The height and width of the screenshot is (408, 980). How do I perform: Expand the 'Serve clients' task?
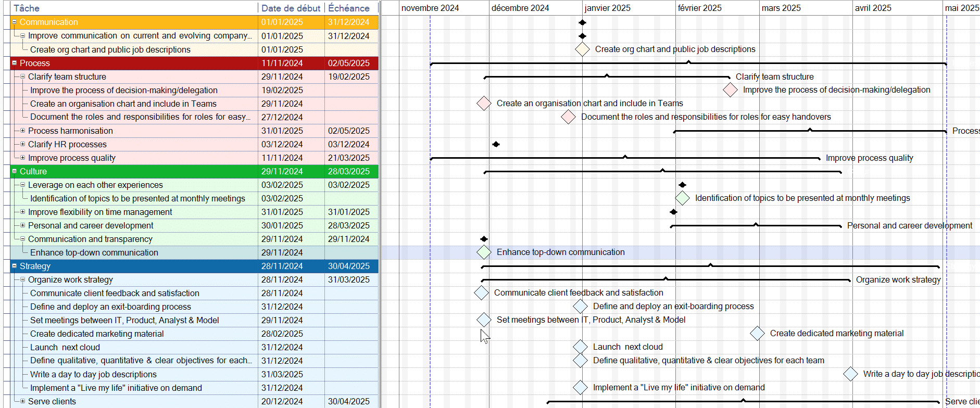(x=22, y=401)
